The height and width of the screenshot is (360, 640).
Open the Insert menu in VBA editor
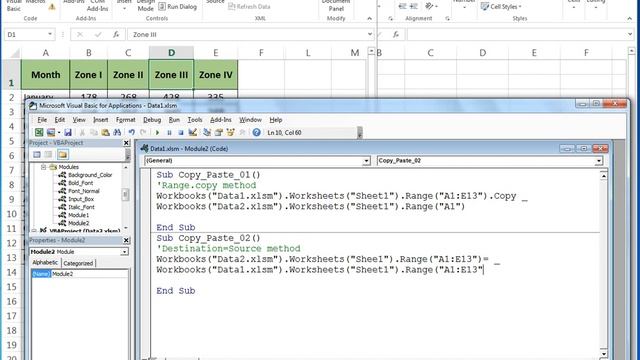[x=100, y=120]
